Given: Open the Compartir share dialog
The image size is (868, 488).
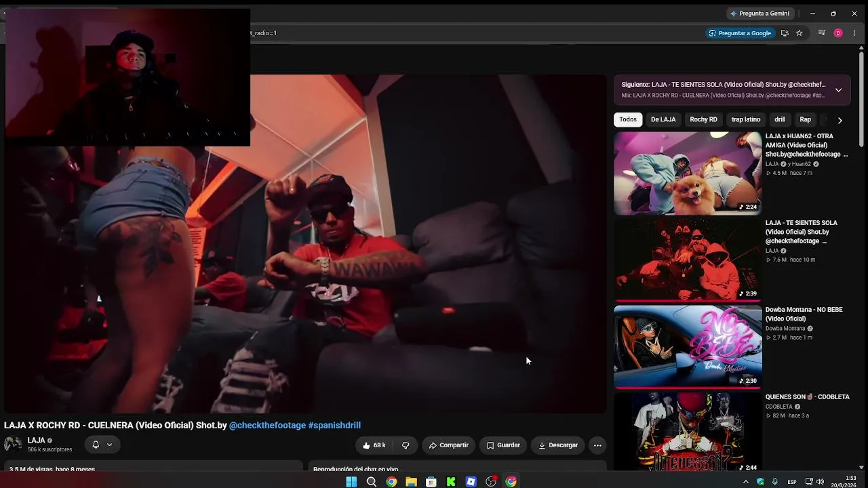Looking at the screenshot, I should coord(448,445).
